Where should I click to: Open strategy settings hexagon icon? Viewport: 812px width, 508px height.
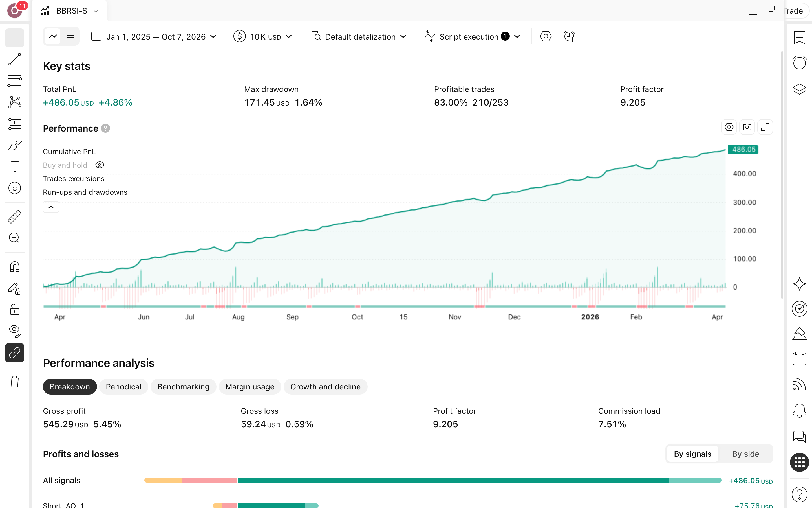coord(546,36)
